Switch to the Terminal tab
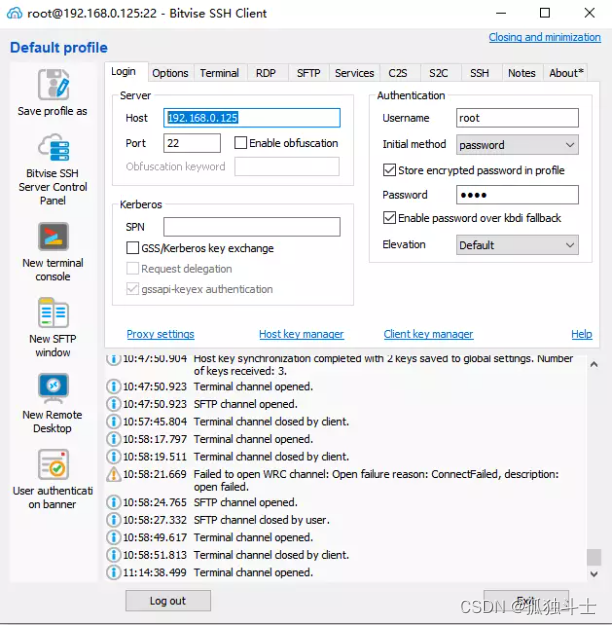This screenshot has width=612, height=625. [220, 73]
